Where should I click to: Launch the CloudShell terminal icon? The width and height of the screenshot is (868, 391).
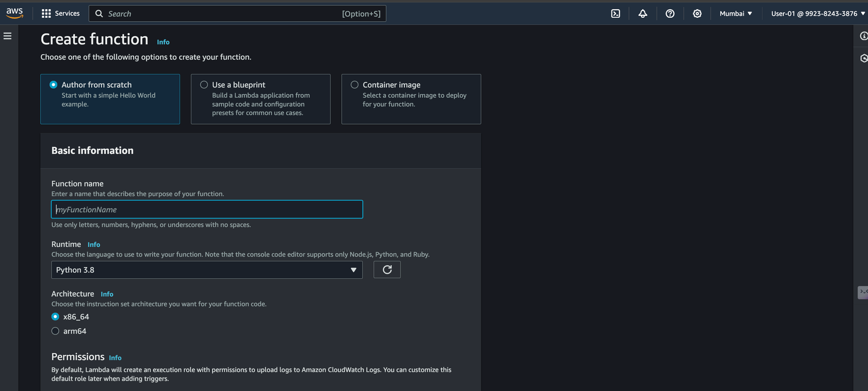(x=616, y=14)
